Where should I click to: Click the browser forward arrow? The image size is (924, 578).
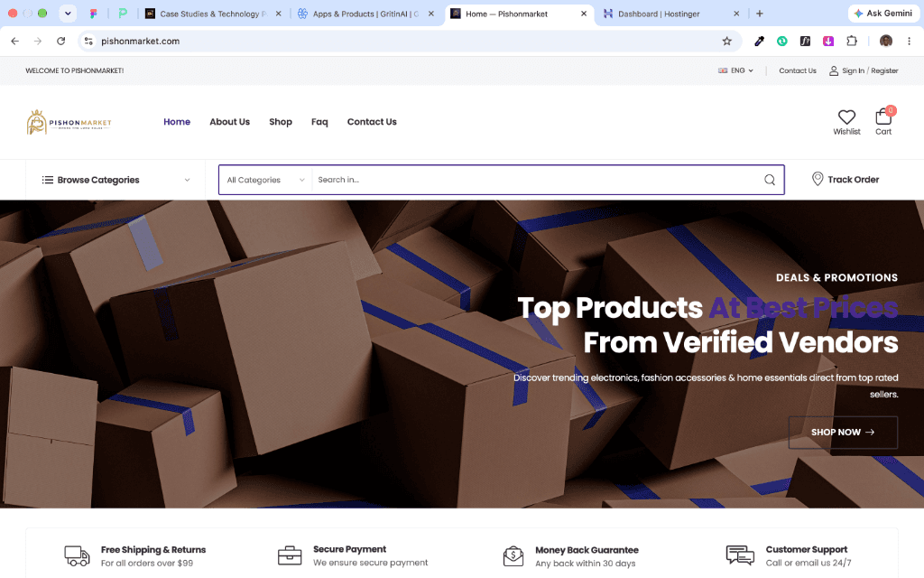(38, 41)
